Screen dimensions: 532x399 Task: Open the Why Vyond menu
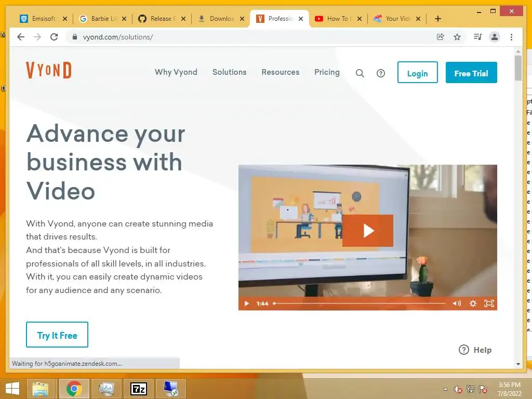click(x=176, y=72)
